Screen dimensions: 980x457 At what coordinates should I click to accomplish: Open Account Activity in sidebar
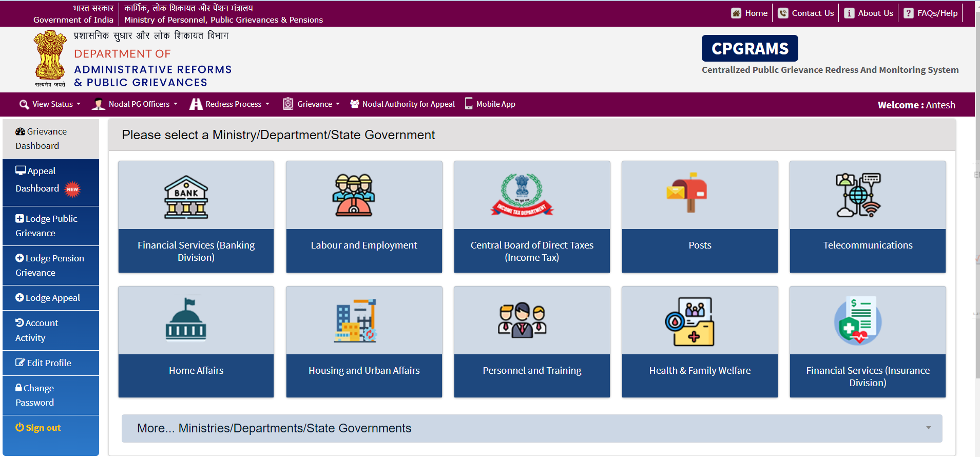coord(51,330)
